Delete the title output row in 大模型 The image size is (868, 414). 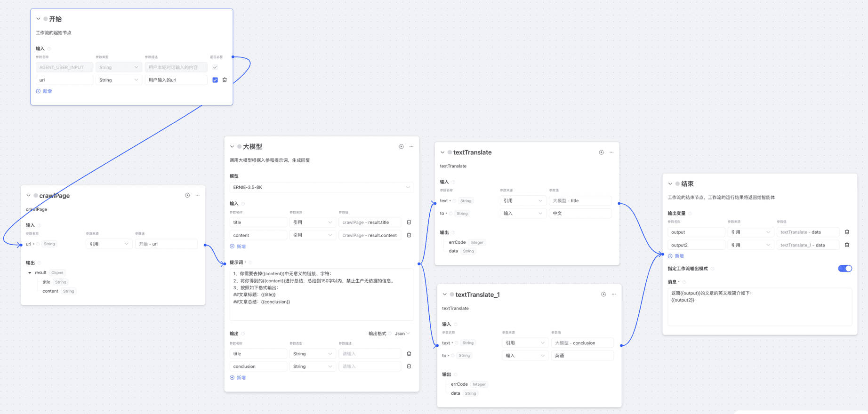[x=409, y=354]
